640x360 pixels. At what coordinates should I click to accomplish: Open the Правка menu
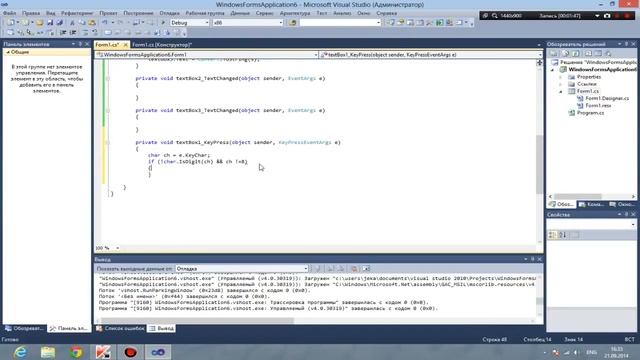31,13
